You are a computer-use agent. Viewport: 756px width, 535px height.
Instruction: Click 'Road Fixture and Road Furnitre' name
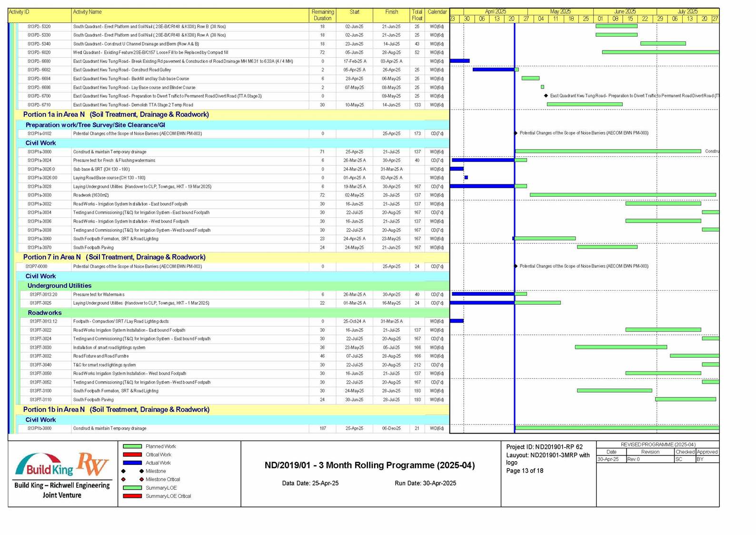(x=101, y=356)
